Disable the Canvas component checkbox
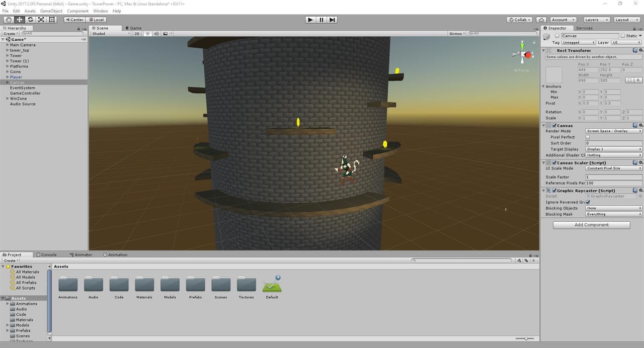The height and width of the screenshot is (348, 644). (554, 125)
